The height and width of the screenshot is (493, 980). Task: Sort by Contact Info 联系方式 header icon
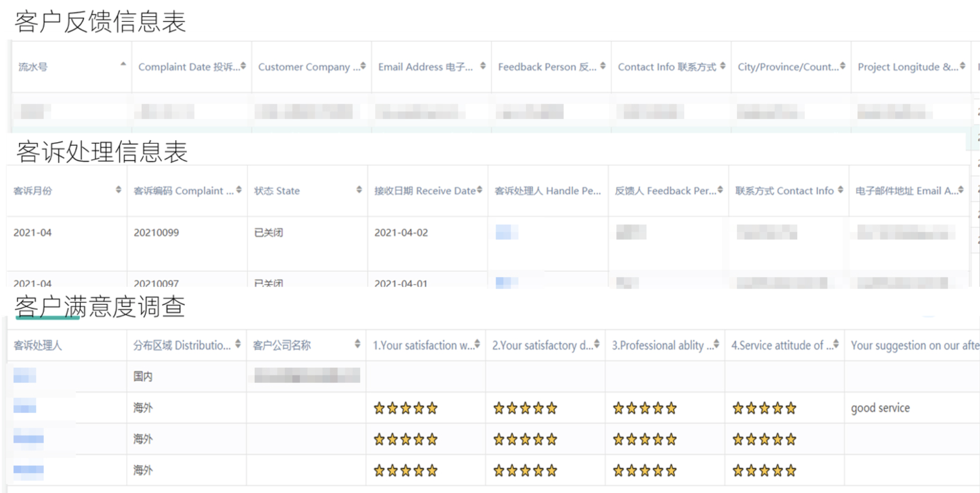tap(723, 66)
